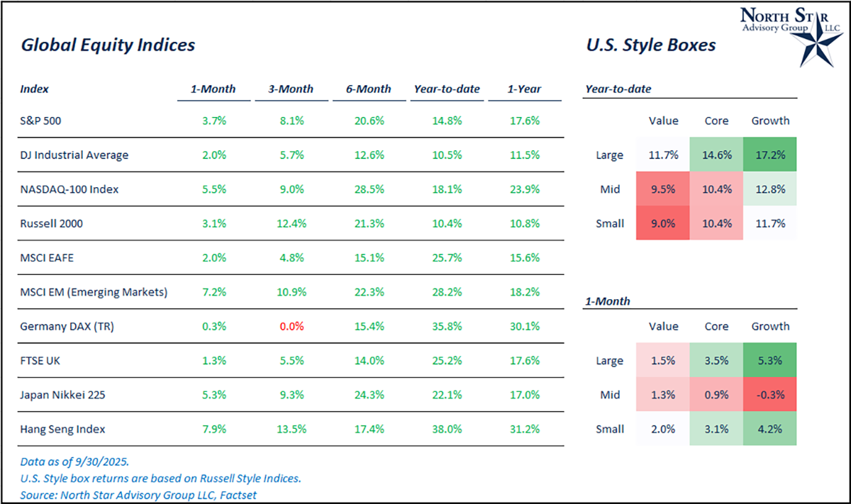Viewport: 851px width, 504px height.
Task: Select the MSCI EM (Emerging Markets) row label
Action: [94, 292]
